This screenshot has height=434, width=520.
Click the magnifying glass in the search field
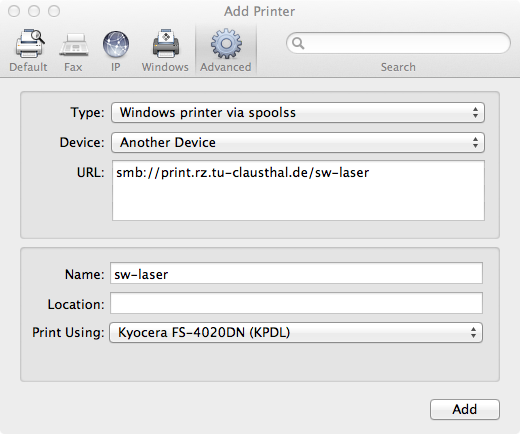point(298,43)
